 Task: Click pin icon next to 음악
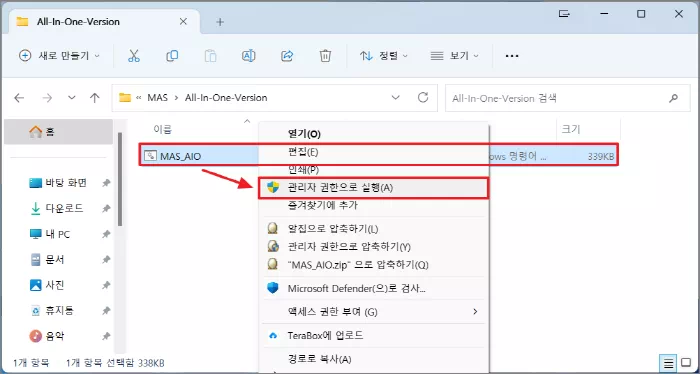point(106,336)
